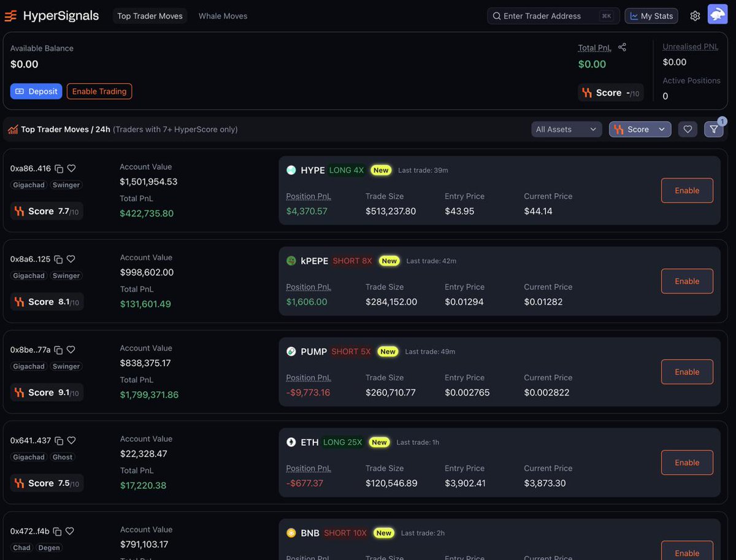Switch to Top Trader Moves tab
The width and height of the screenshot is (736, 560).
150,16
